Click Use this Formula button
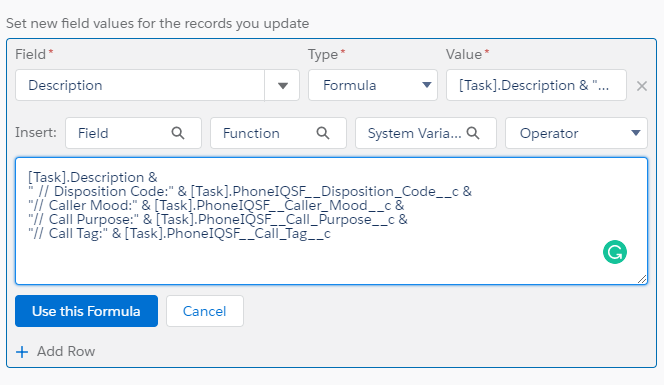 (86, 311)
